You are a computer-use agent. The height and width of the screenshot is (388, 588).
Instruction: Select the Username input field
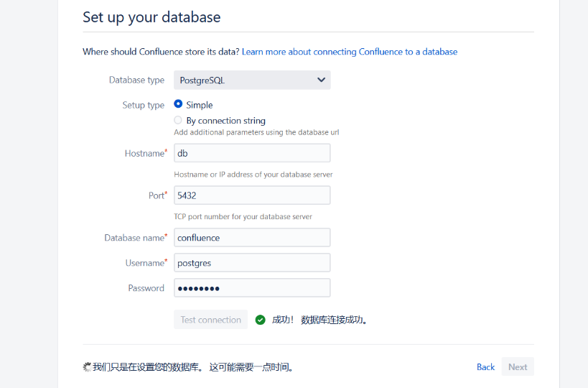(x=252, y=263)
